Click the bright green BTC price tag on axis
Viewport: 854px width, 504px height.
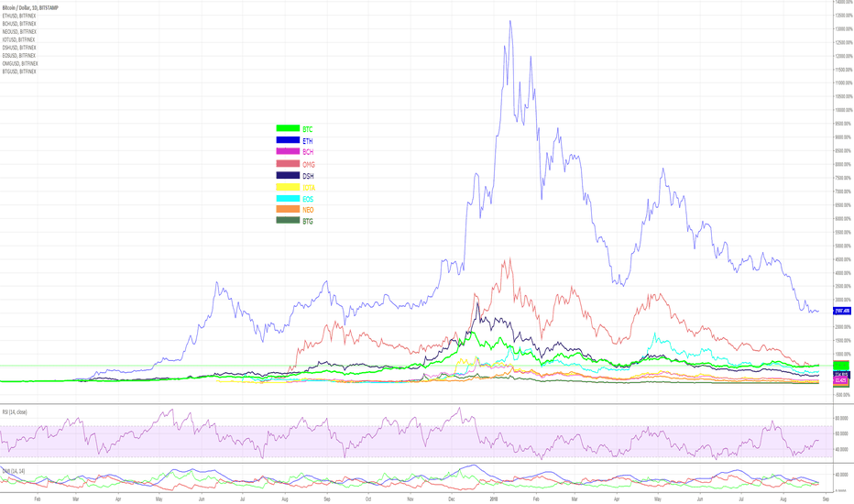tap(841, 365)
